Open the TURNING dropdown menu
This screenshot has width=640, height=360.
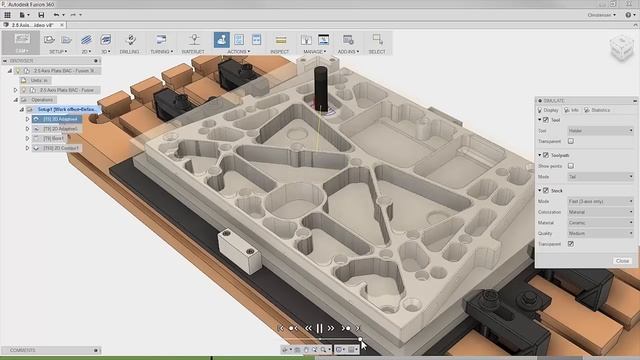coord(162,52)
